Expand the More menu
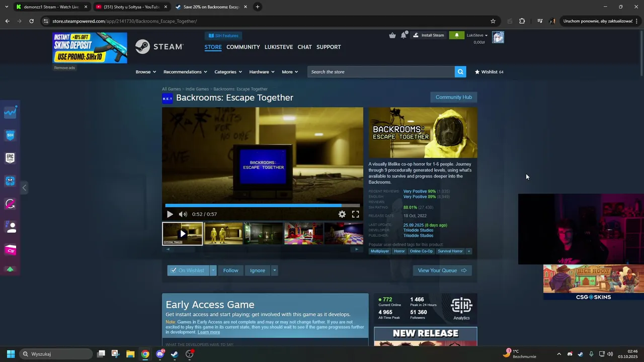 tap(289, 72)
